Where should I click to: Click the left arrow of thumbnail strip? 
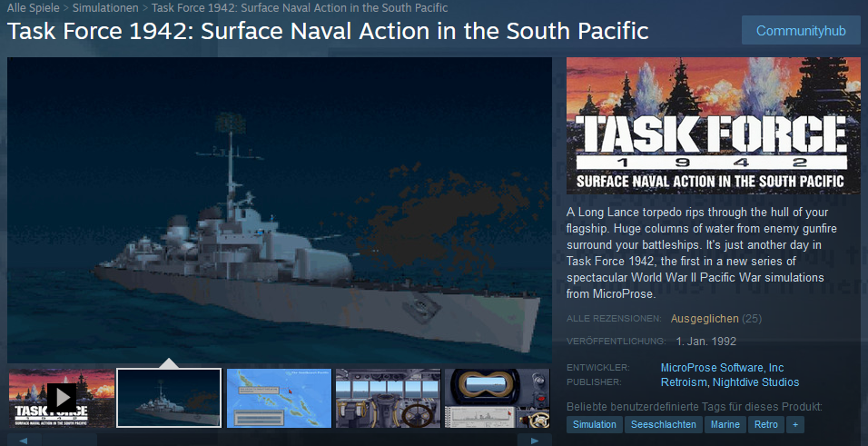(x=25, y=441)
